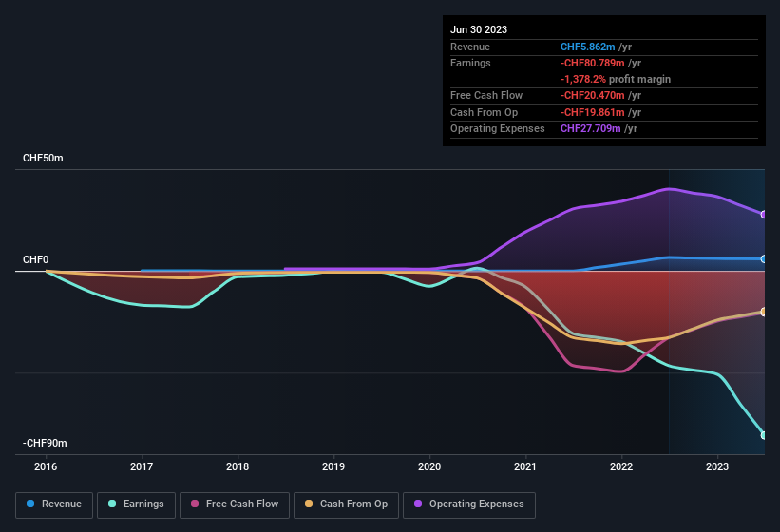The width and height of the screenshot is (780, 532).
Task: Click the CHF50m y-axis label
Action: tap(43, 158)
